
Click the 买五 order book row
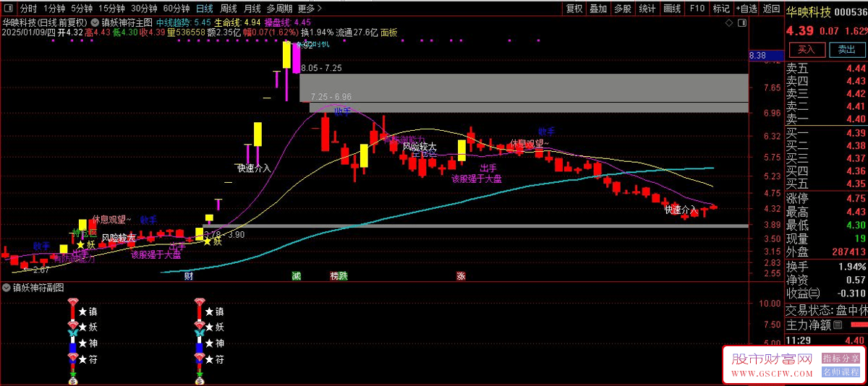coord(827,184)
